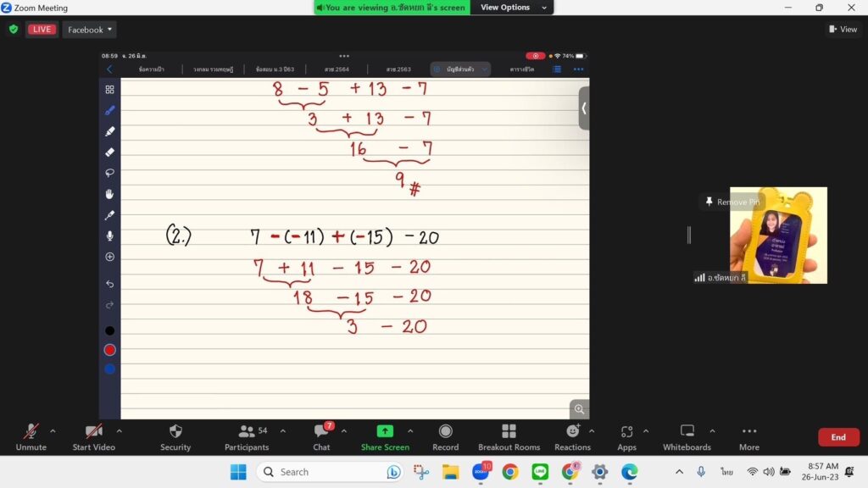Image resolution: width=868 pixels, height=488 pixels.
Task: Open the More menu in Zoom toolbar
Action: pos(748,436)
